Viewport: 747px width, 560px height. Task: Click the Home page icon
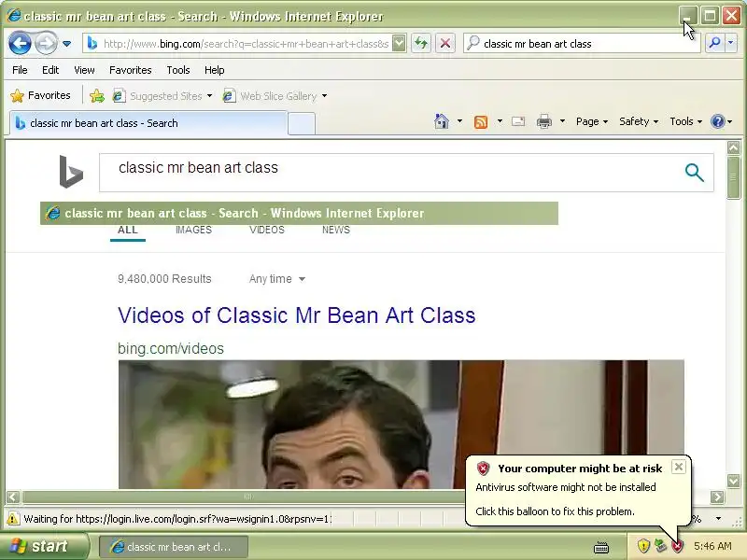[x=442, y=121]
